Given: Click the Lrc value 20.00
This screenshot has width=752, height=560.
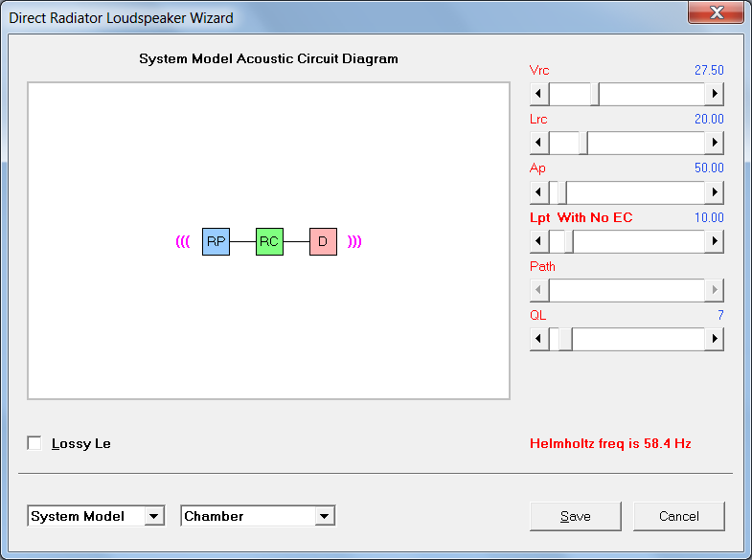Looking at the screenshot, I should (709, 119).
